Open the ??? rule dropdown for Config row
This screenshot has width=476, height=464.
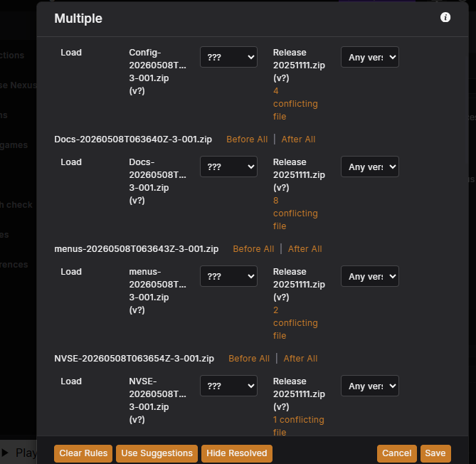[x=228, y=57]
